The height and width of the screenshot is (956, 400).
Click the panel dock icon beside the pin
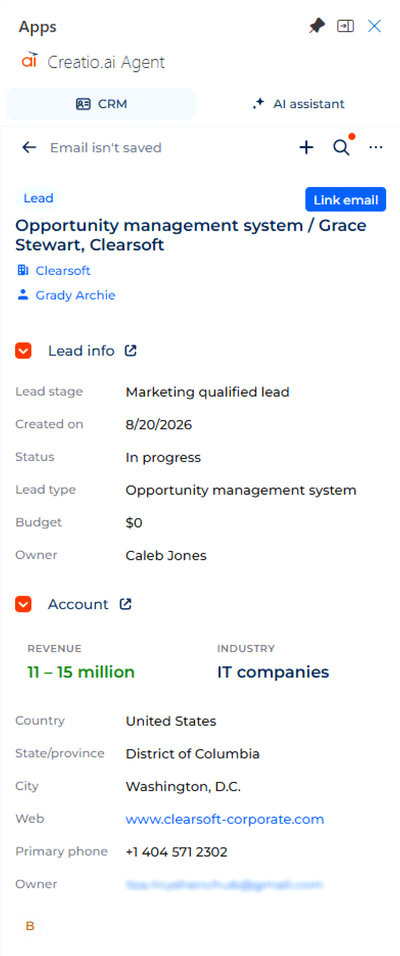(x=346, y=26)
